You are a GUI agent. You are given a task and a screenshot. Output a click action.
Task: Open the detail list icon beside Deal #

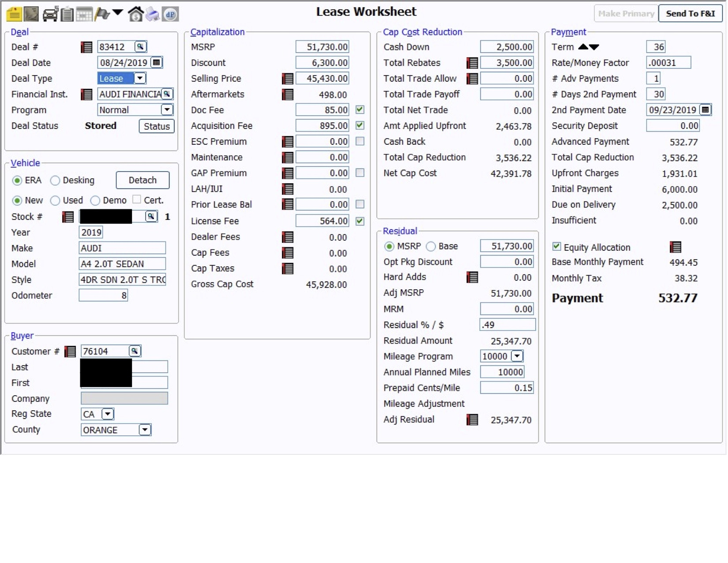[86, 47]
